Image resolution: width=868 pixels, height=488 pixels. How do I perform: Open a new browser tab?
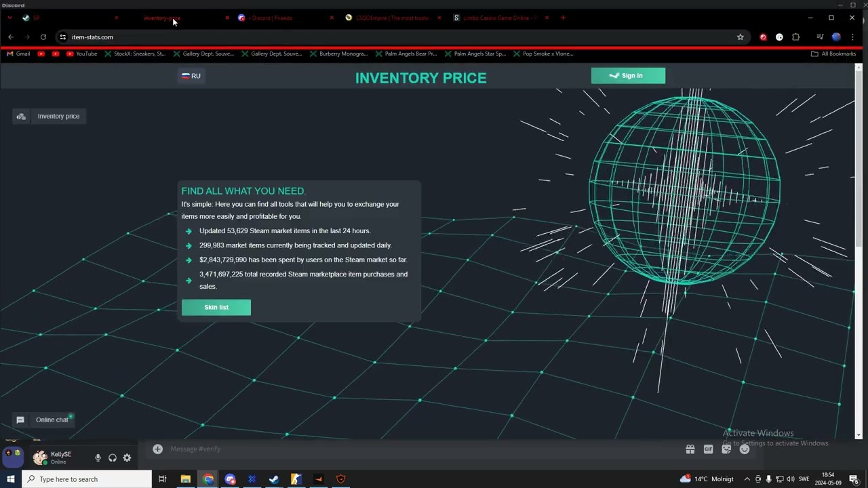pyautogui.click(x=563, y=18)
